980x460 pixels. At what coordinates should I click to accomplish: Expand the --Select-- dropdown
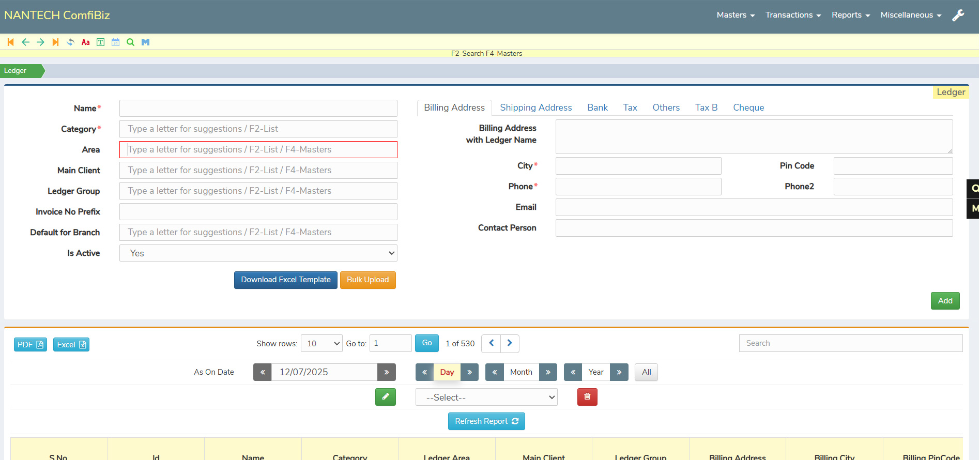[486, 397]
